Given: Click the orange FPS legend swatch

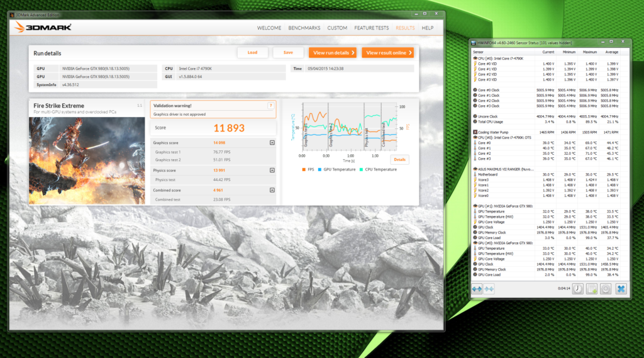Looking at the screenshot, I should coord(304,169).
